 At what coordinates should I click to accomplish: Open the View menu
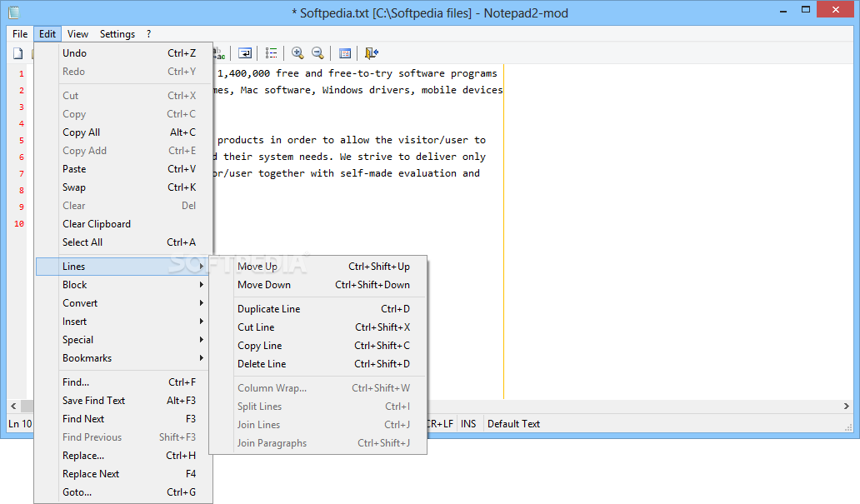click(x=77, y=34)
